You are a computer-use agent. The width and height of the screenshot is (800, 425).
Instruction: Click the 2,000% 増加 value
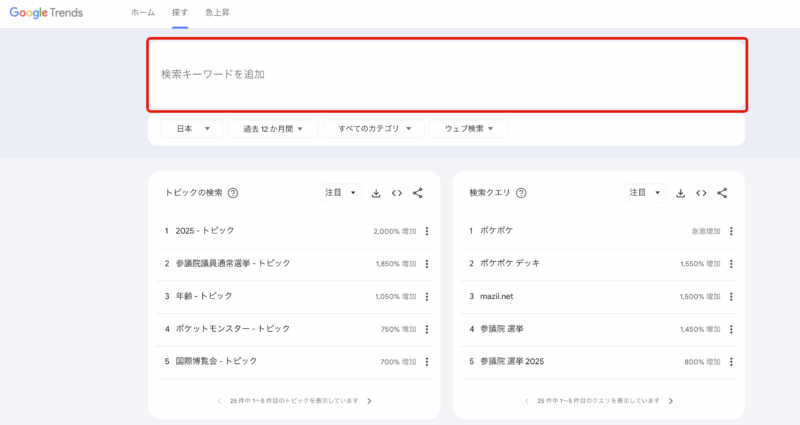point(395,232)
